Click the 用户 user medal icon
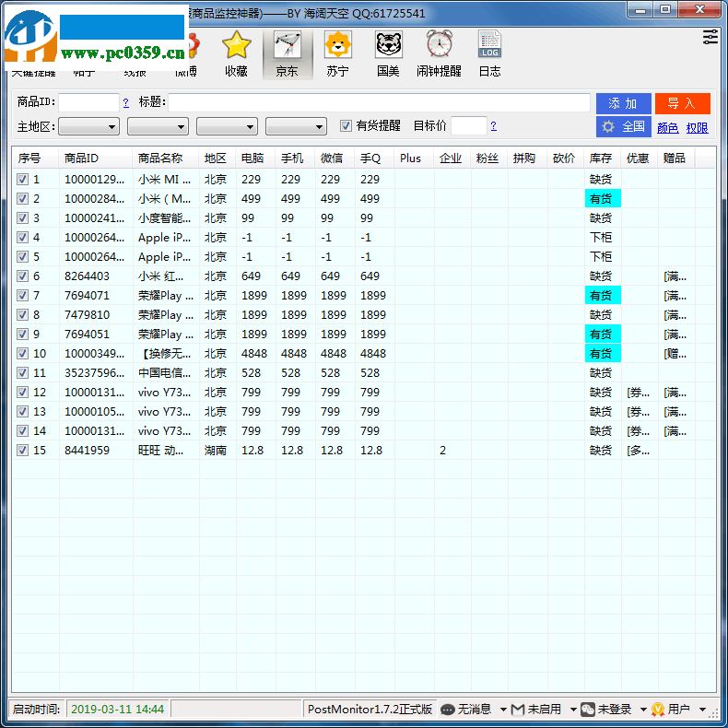Image resolution: width=728 pixels, height=728 pixels. tap(658, 710)
